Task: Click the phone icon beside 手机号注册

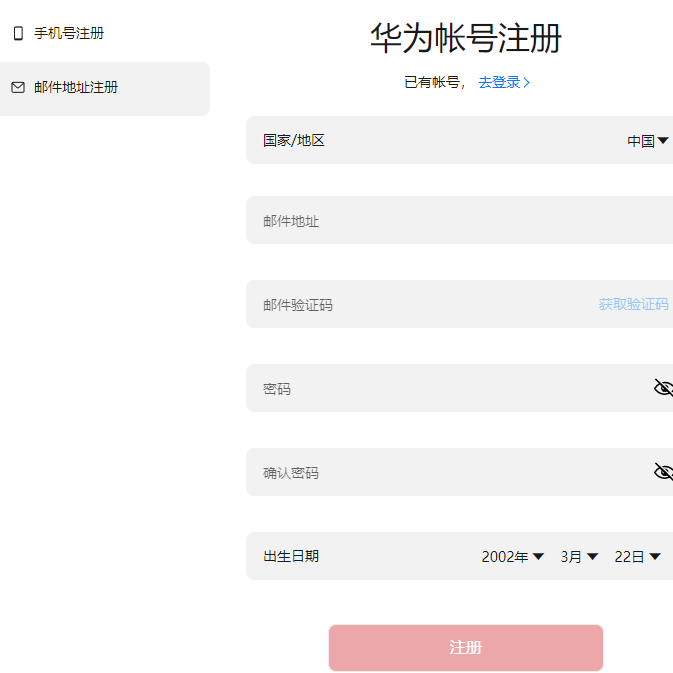Action: 18,34
